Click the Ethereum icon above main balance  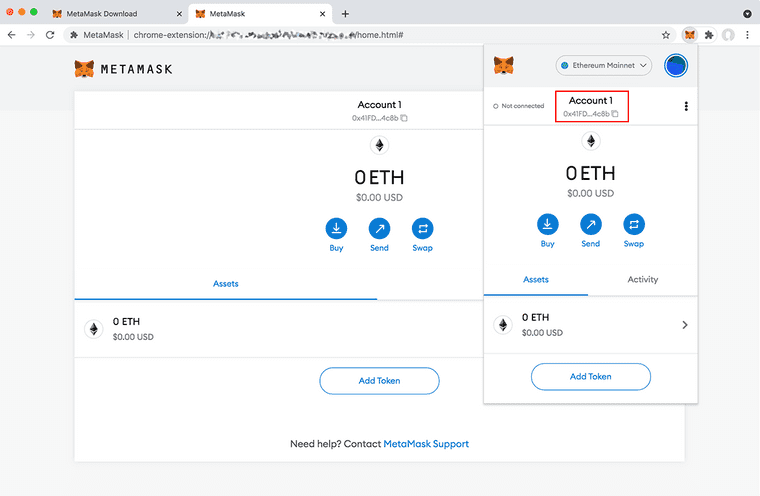click(x=380, y=145)
